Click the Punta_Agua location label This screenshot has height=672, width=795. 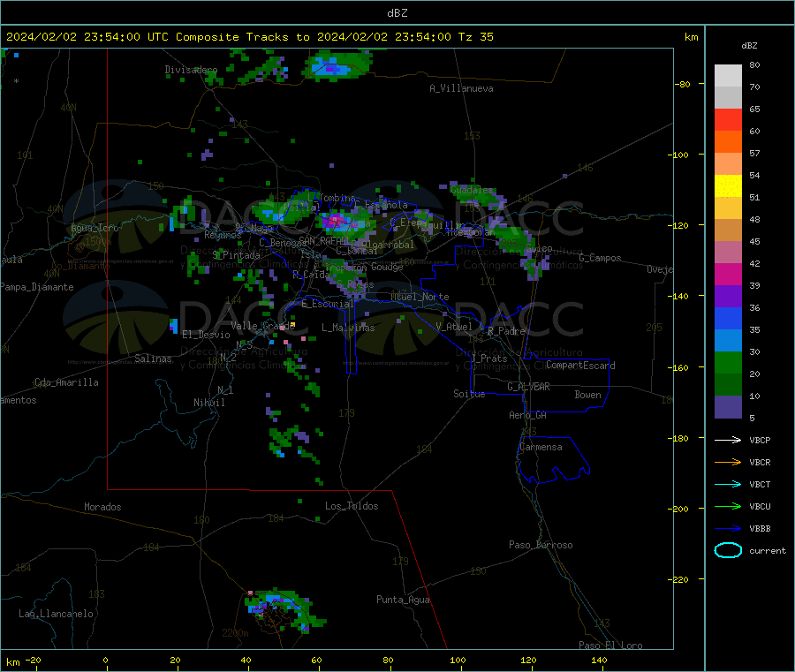[x=403, y=600]
